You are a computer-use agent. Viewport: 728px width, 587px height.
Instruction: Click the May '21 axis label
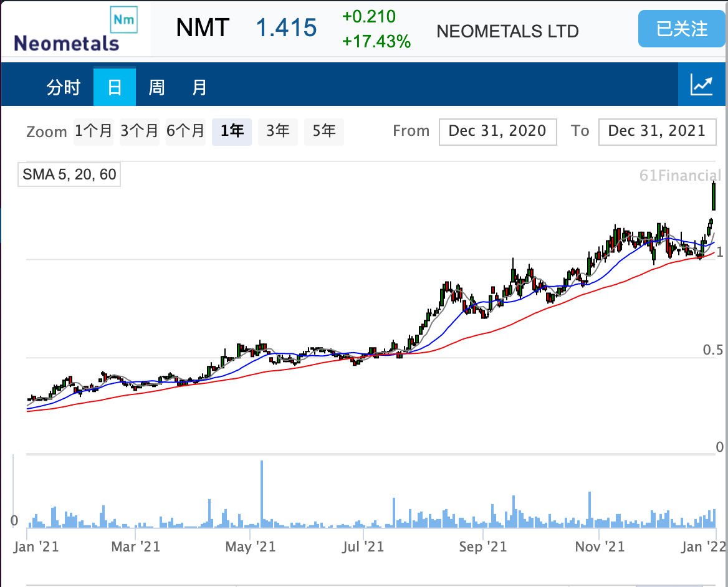(251, 546)
